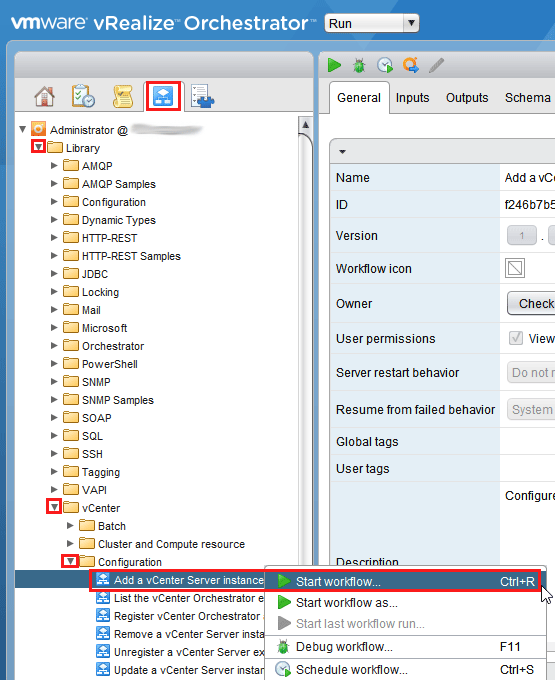The image size is (555, 680).
Task: Open the Home view icon
Action: click(x=44, y=96)
